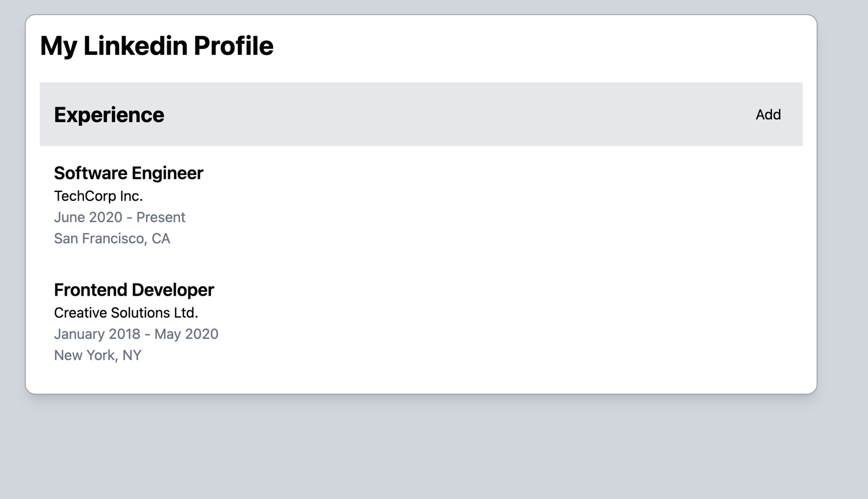The image size is (868, 499).
Task: Select the Creative Solutions Ltd. company name
Action: (126, 312)
